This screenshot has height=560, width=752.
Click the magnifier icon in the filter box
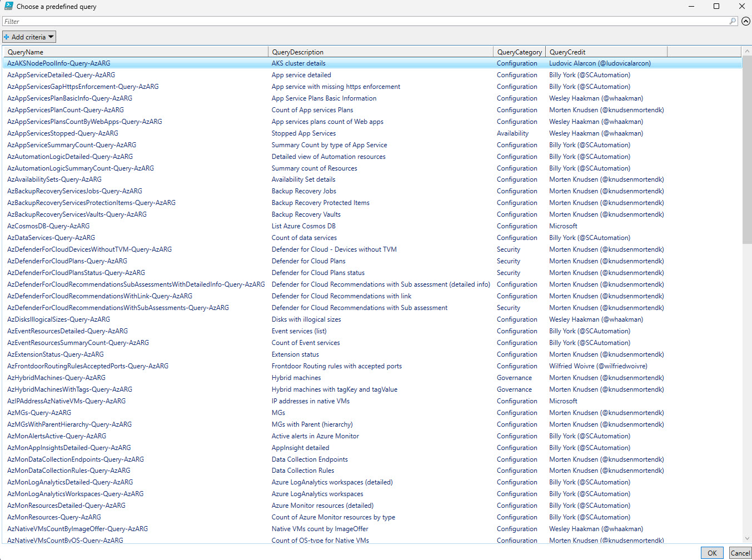click(733, 21)
